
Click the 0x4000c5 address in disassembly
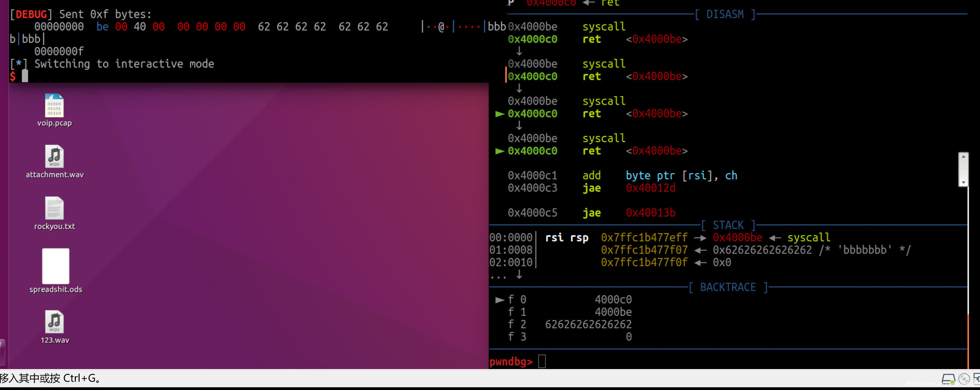click(x=532, y=213)
